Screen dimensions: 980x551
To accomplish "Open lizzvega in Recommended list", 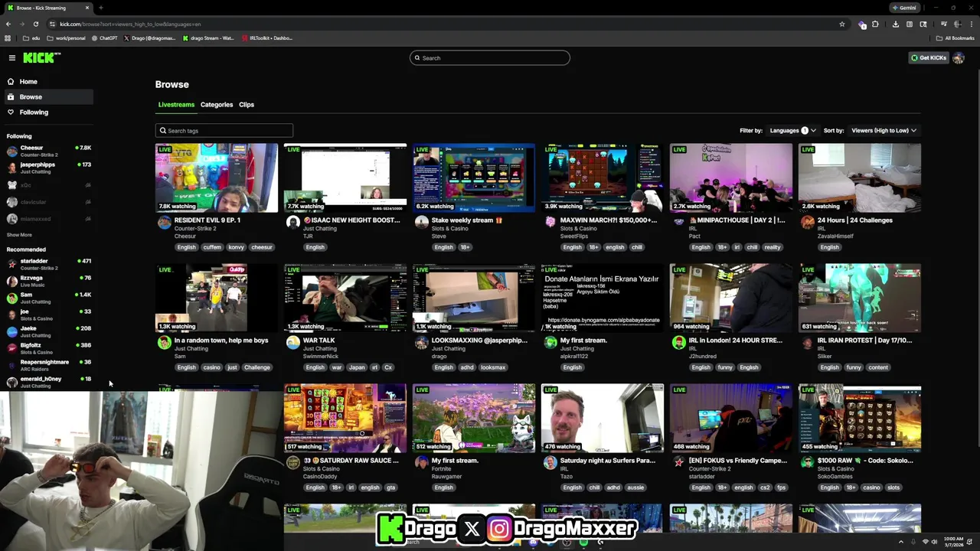I will (47, 281).
